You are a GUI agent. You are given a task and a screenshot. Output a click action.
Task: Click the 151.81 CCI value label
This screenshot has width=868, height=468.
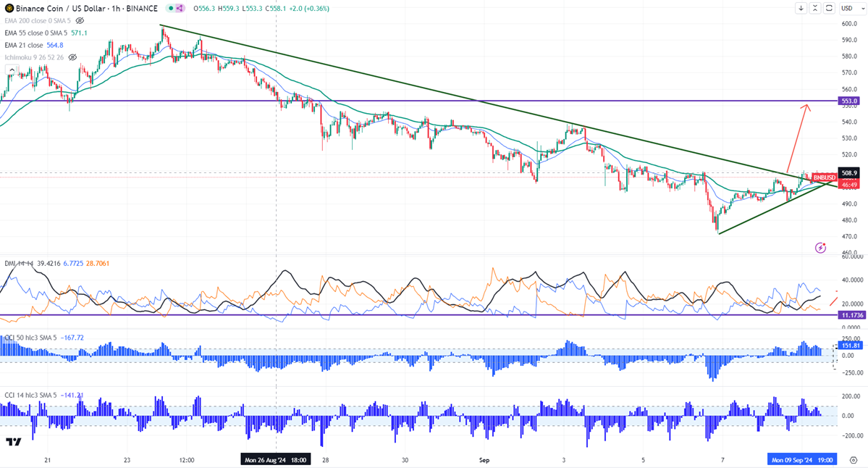click(851, 345)
